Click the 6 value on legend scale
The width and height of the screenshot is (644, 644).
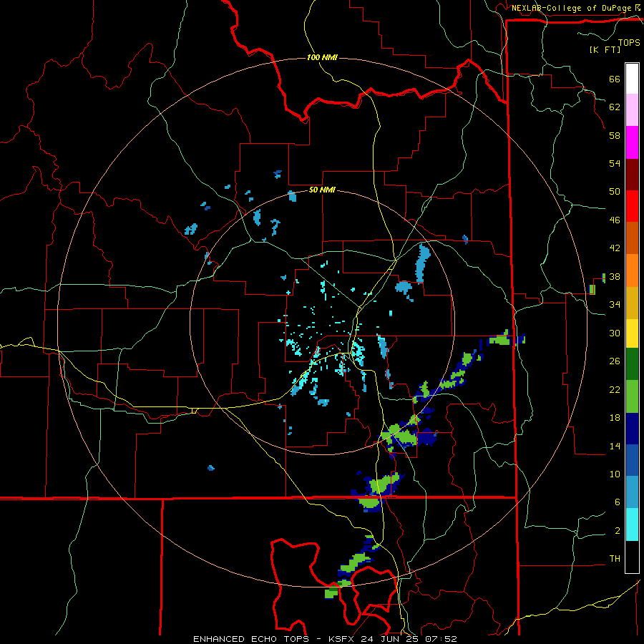point(617,502)
